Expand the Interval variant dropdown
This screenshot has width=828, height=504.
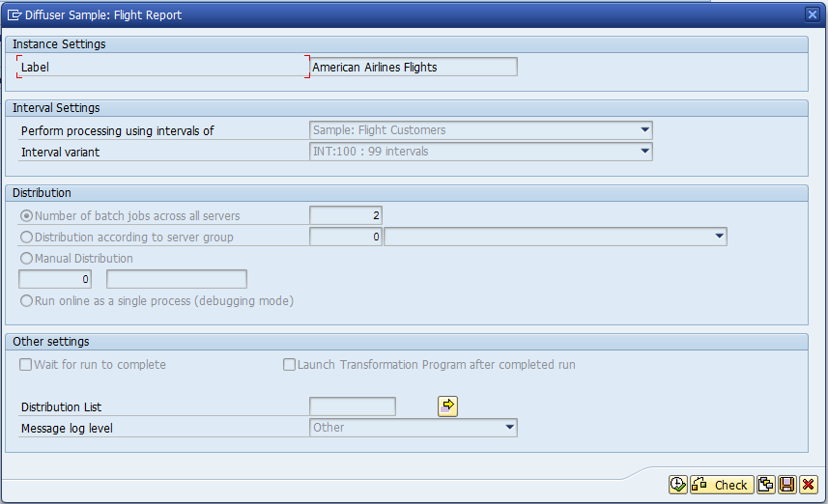pos(644,152)
